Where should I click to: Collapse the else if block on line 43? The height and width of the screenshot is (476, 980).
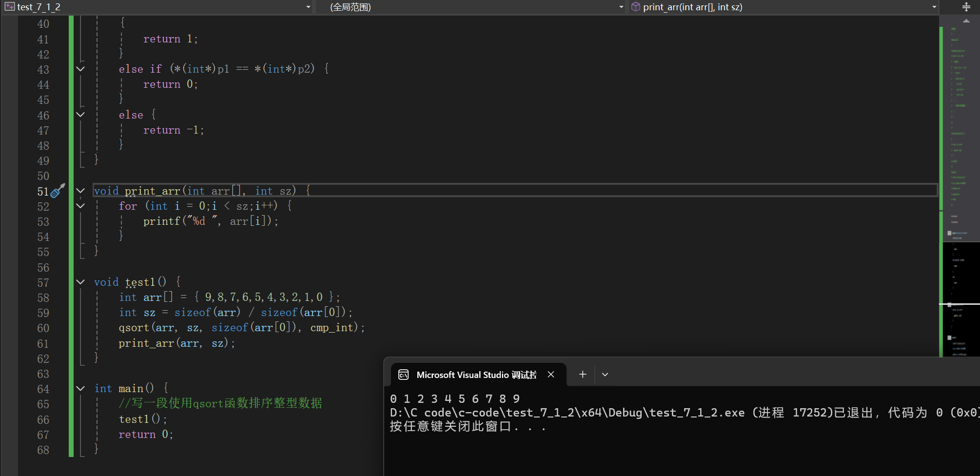[80, 69]
